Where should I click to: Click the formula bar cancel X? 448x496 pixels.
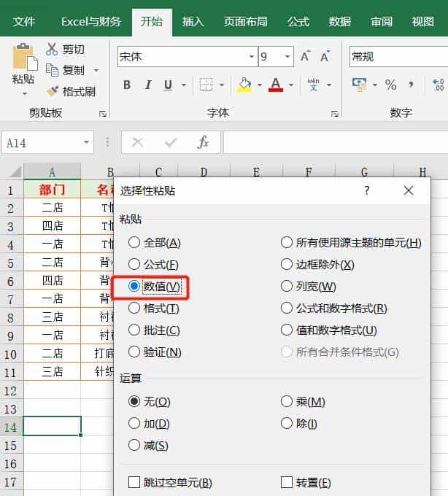(137, 142)
